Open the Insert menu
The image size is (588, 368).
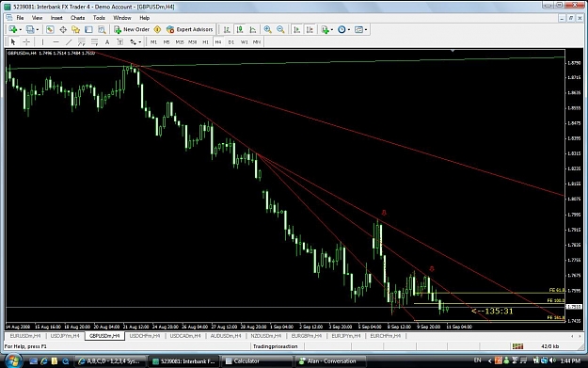pyautogui.click(x=56, y=18)
